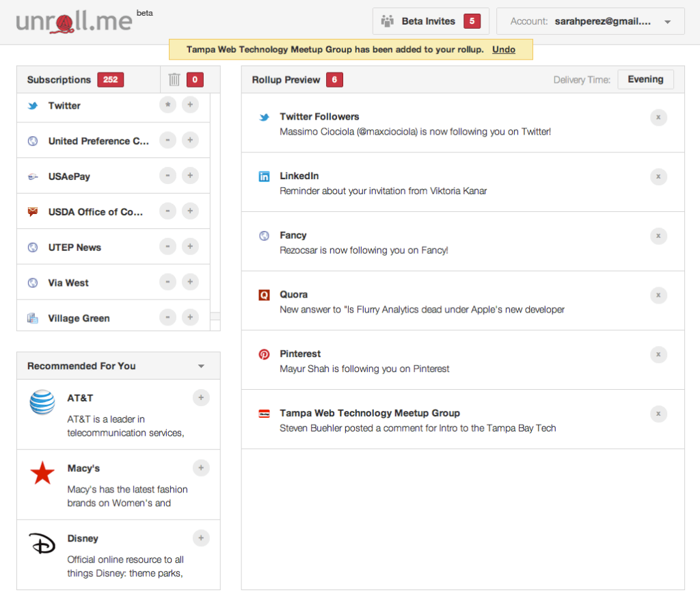The image size is (700, 597).
Task: Dismiss the LinkedIn item with its x
Action: tap(658, 176)
